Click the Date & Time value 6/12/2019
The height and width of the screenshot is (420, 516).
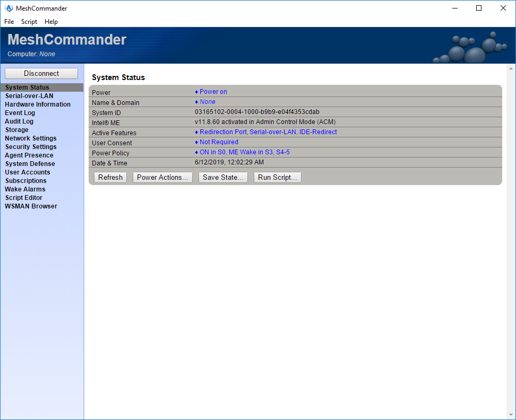[229, 162]
